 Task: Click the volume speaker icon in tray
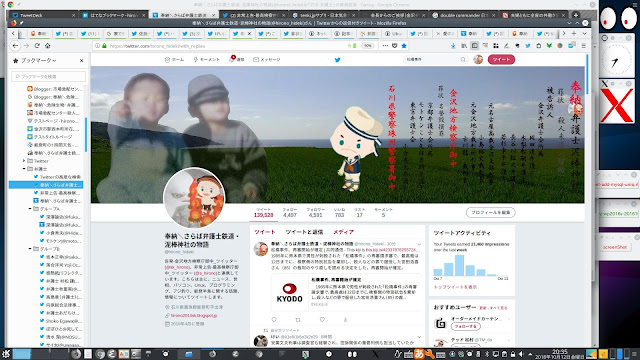521,354
